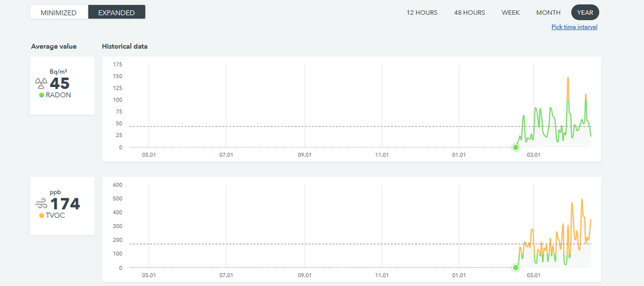Click the green start marker on TVOC chart

[x=515, y=267]
